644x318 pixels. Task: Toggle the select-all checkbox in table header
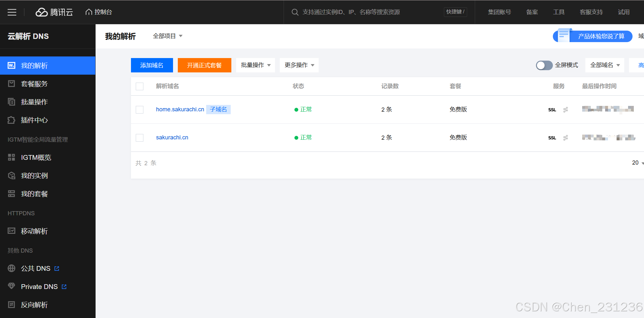click(x=140, y=86)
